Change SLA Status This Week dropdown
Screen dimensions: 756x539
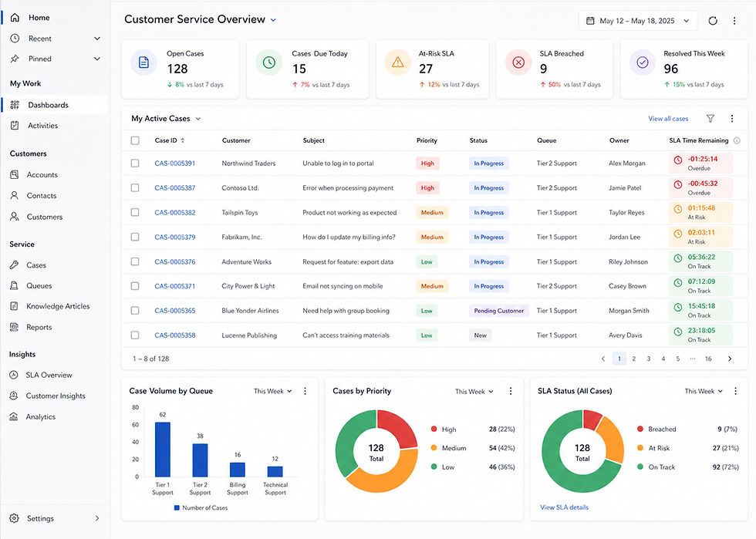(x=704, y=391)
